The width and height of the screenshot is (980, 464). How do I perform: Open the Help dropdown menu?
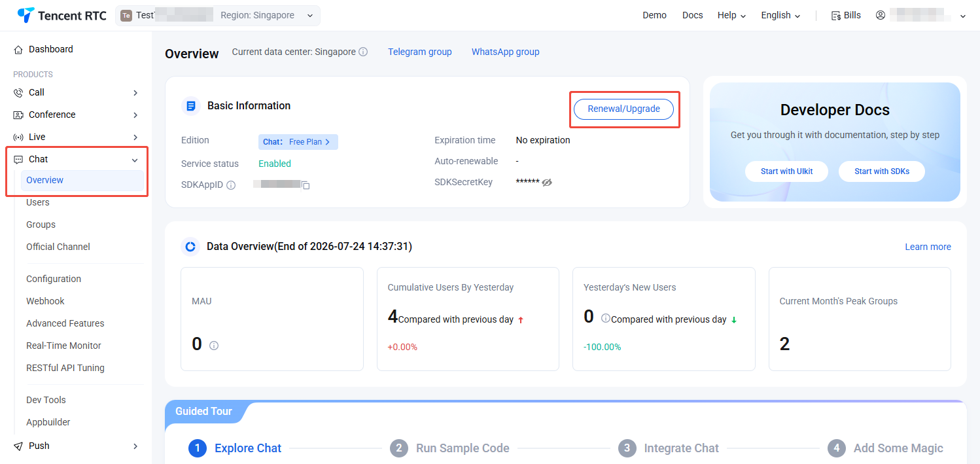click(731, 15)
